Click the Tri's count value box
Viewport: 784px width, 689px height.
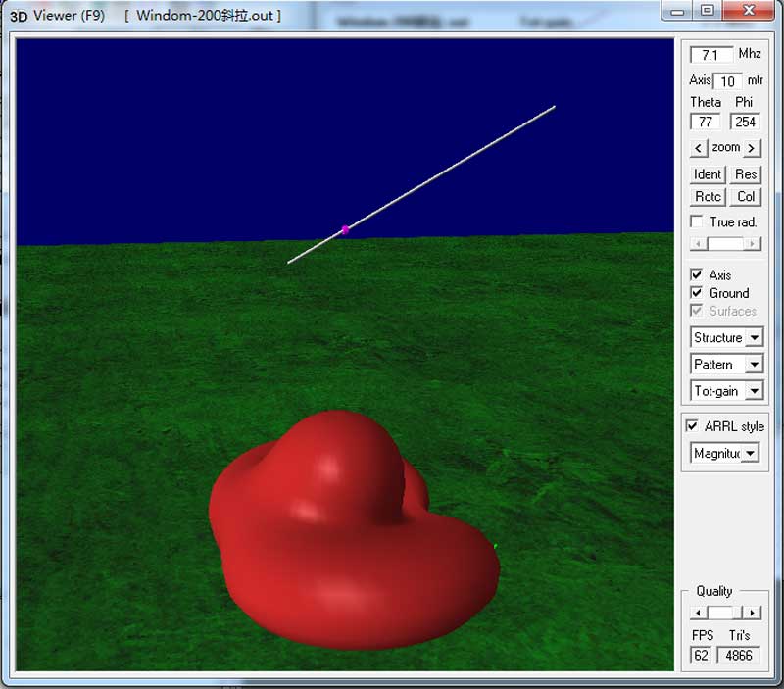click(739, 655)
